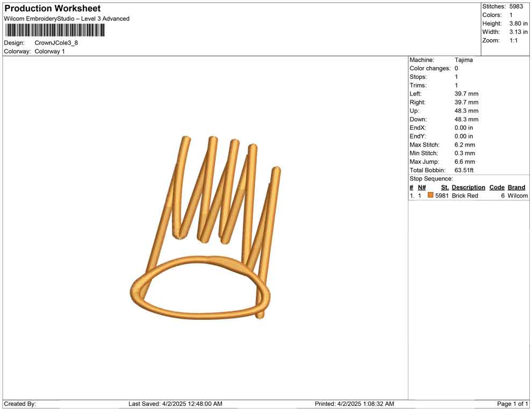This screenshot has width=532, height=409.
Task: Click the Colors value 1
Action: pos(511,15)
